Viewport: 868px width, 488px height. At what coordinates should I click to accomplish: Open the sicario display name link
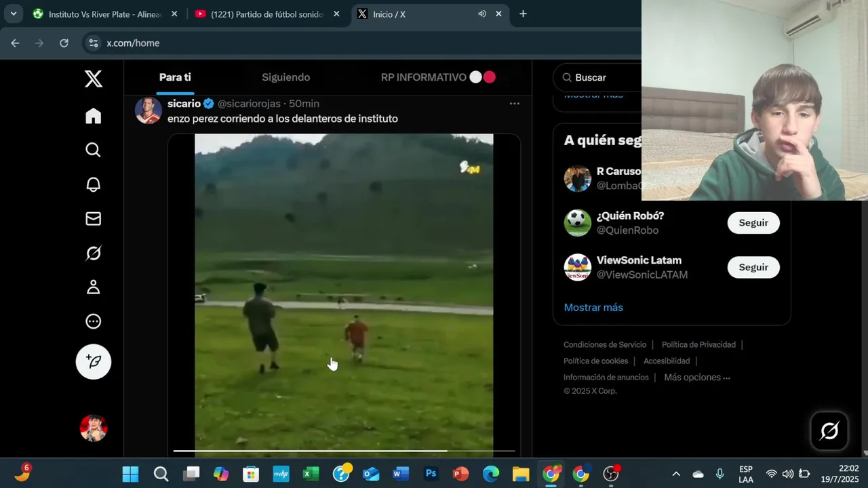(184, 104)
